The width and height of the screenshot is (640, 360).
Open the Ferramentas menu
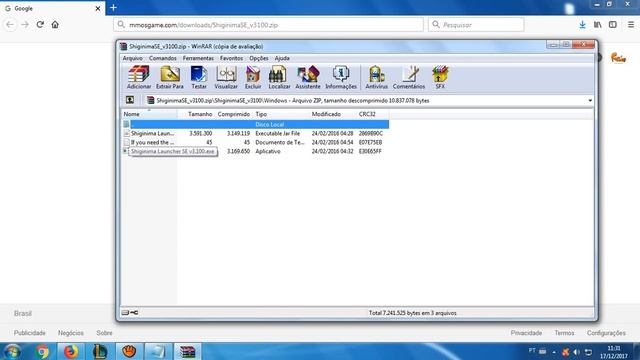click(x=198, y=58)
